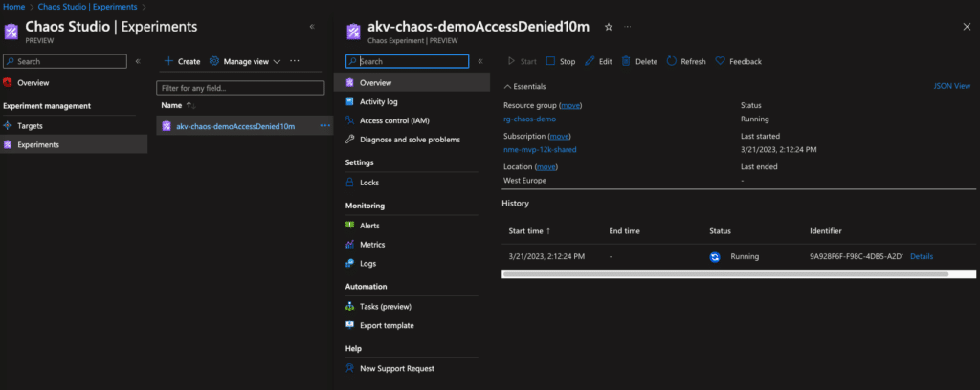The image size is (980, 390).
Task: Open the Manage view dropdown
Action: click(245, 61)
